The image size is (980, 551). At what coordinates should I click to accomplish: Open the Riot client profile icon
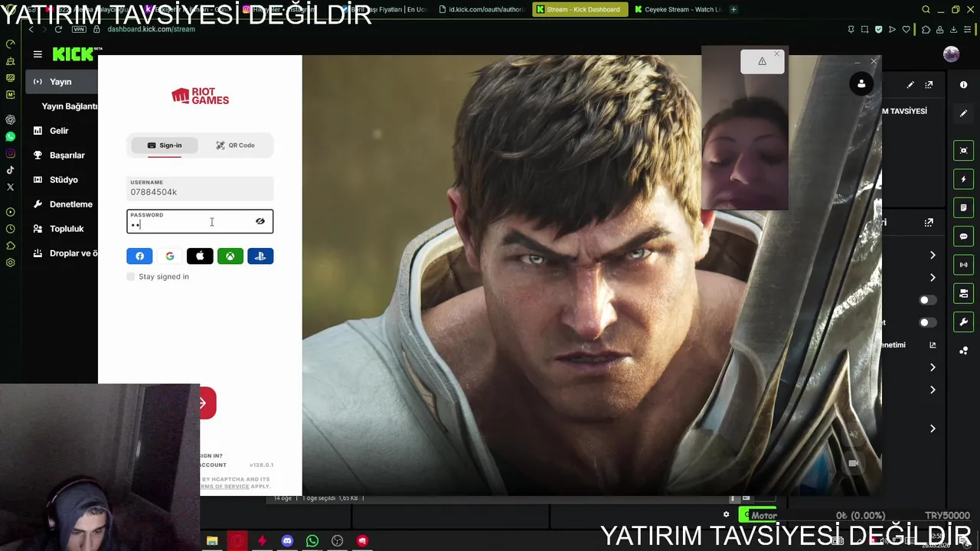(861, 84)
